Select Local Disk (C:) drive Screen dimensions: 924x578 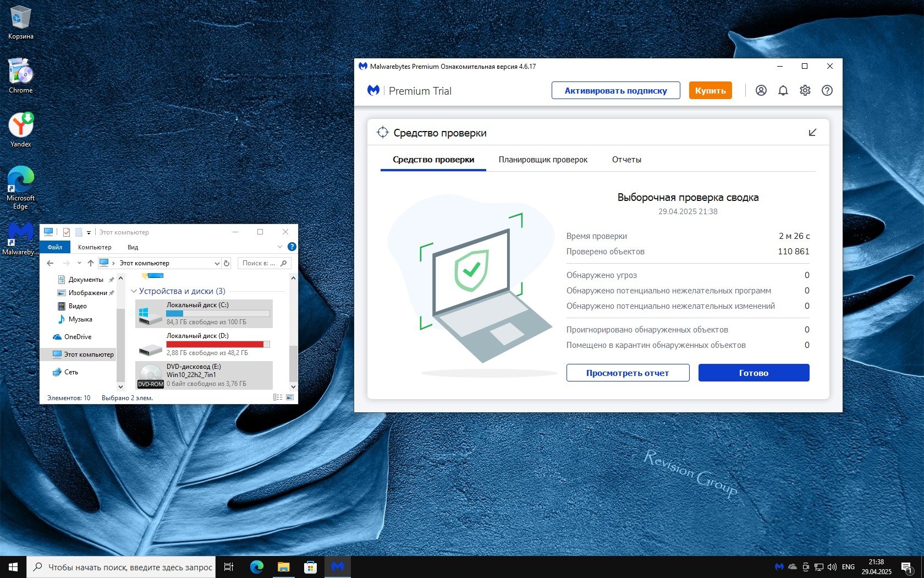[x=204, y=313]
